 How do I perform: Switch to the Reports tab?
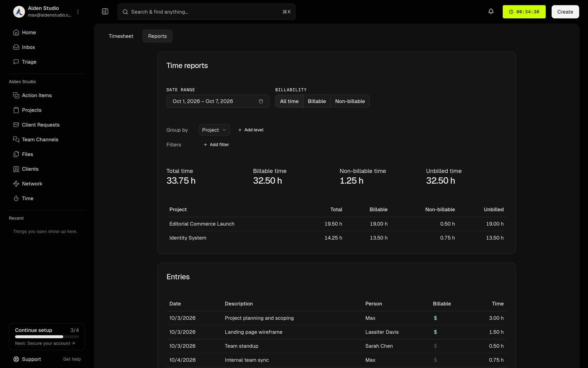coord(157,36)
